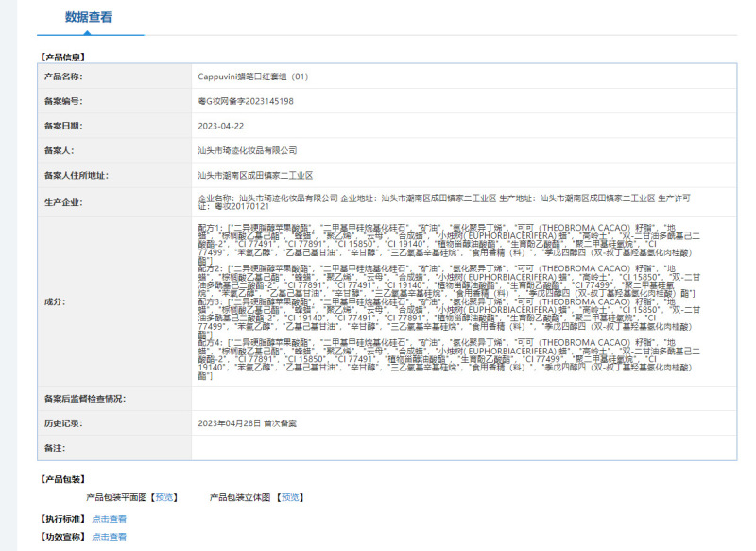756x551 pixels.
Task: Select filer name in 备案人 row
Action: (x=248, y=151)
